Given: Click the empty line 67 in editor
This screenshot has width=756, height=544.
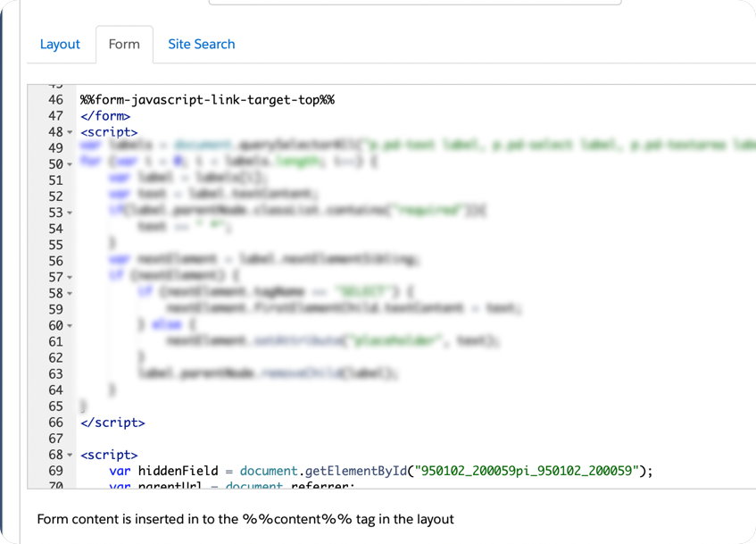Looking at the screenshot, I should (x=415, y=439).
